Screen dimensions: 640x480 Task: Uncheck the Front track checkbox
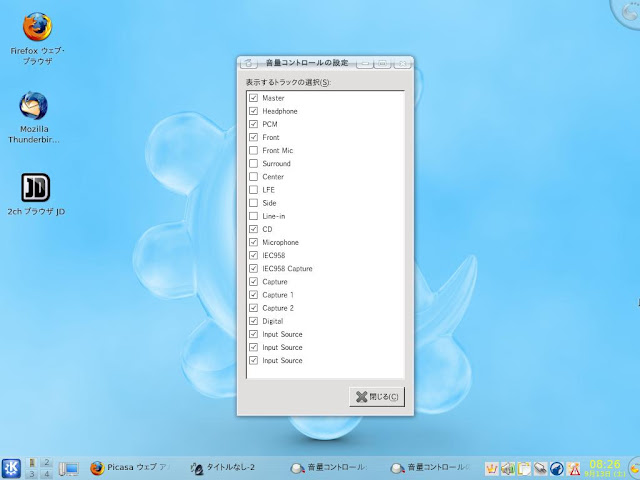pos(253,137)
